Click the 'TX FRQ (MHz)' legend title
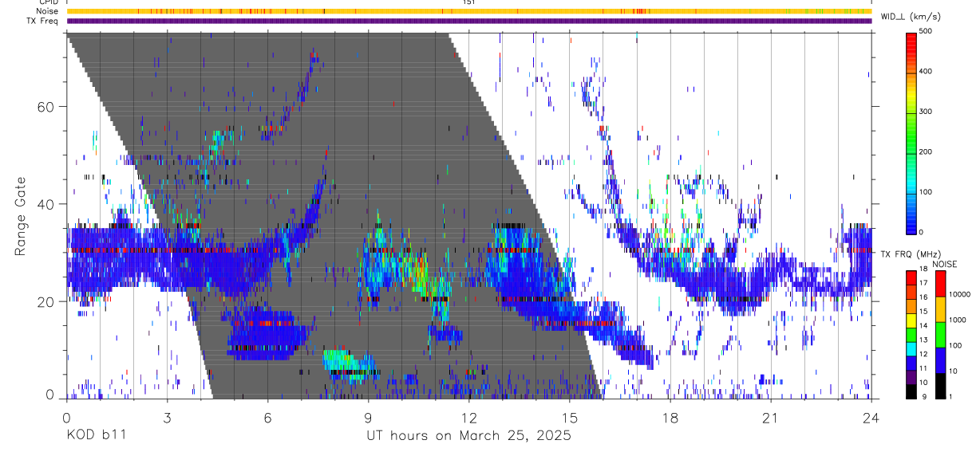The image size is (980, 452). click(x=910, y=254)
